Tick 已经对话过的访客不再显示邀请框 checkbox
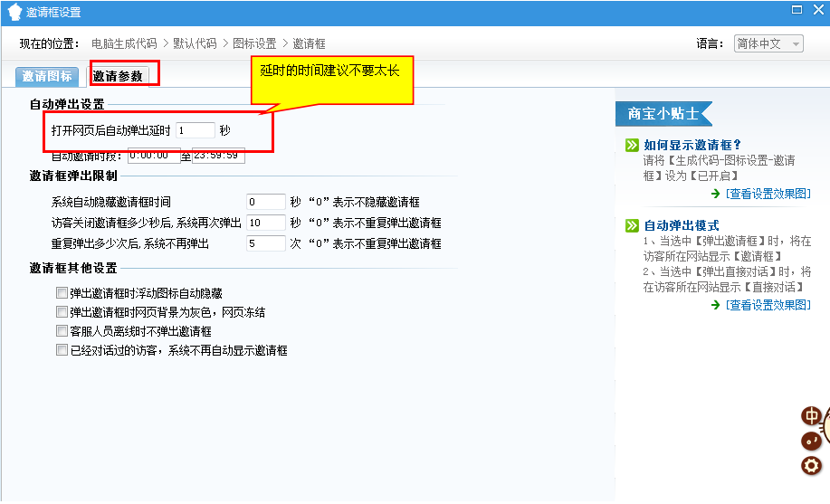Viewport: 830px width, 504px height. click(62, 350)
